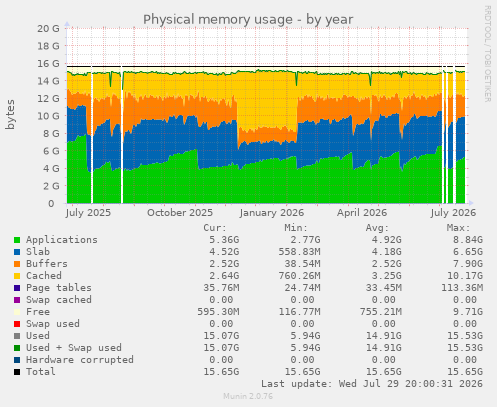Click Applications max value 8.84G

pyautogui.click(x=468, y=240)
